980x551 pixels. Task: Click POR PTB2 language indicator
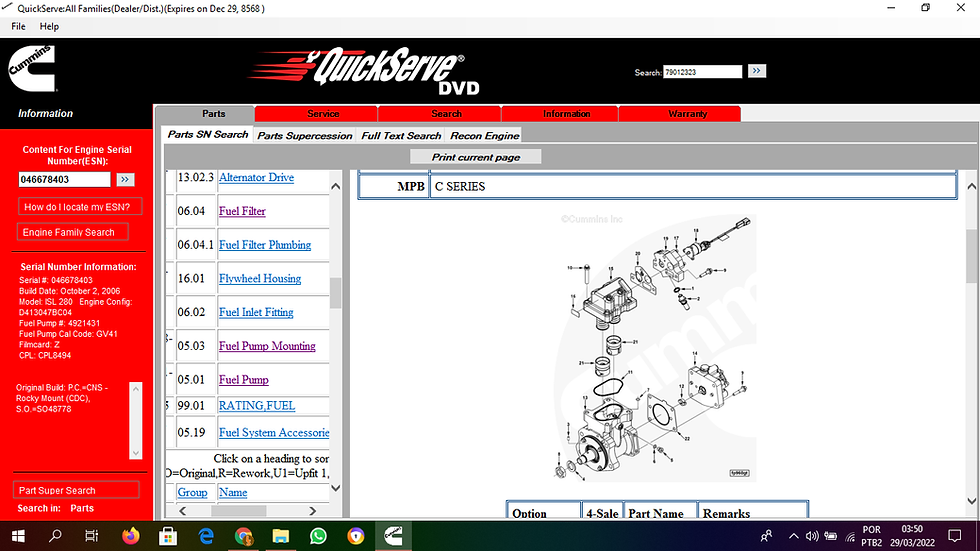[x=871, y=536]
